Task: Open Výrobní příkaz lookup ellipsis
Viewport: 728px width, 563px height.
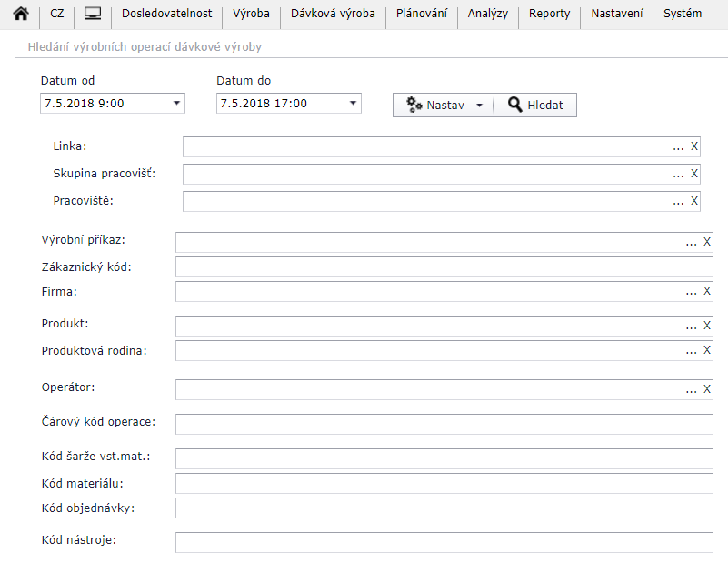Action: [692, 242]
